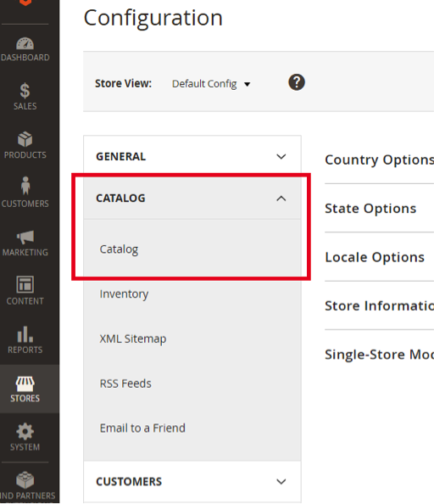The image size is (434, 504).
Task: Open the Dashboard gauge icon
Action: coord(25,44)
